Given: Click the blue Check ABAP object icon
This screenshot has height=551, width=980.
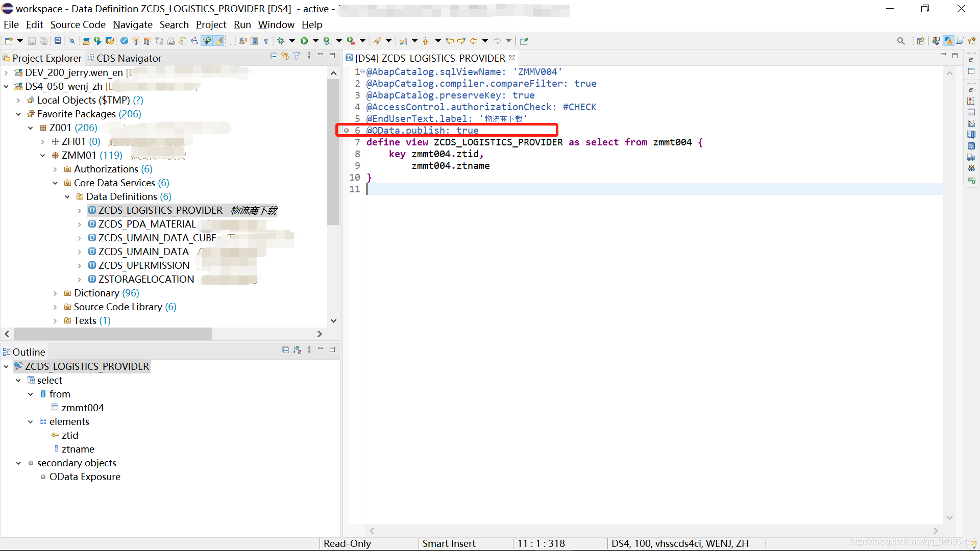Looking at the screenshot, I should (x=124, y=41).
